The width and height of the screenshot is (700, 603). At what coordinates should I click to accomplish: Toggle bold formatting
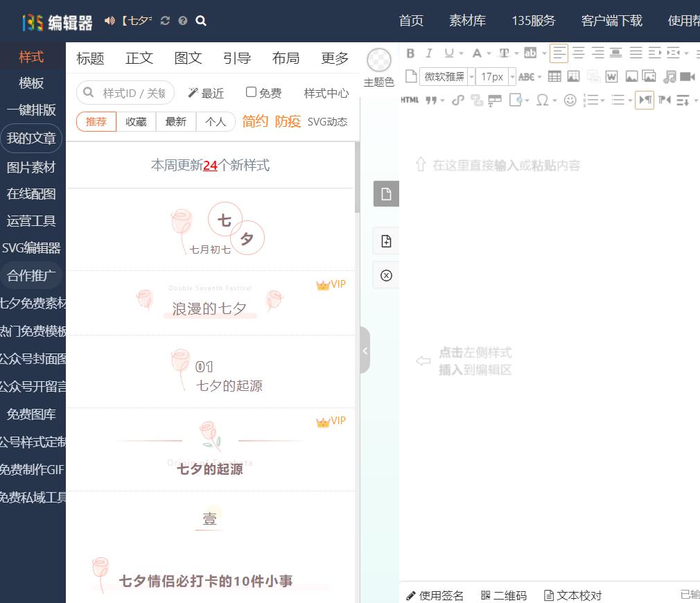[x=411, y=53]
